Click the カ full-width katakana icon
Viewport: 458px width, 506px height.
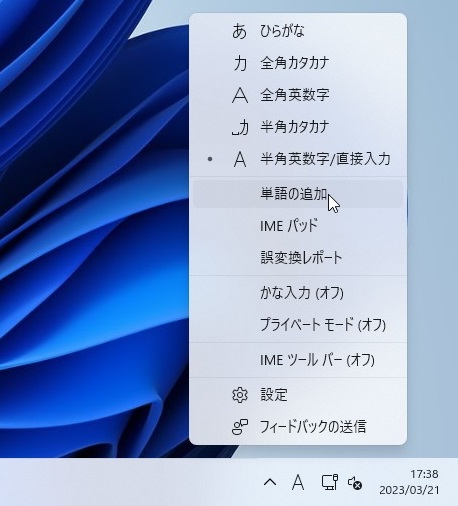point(240,63)
